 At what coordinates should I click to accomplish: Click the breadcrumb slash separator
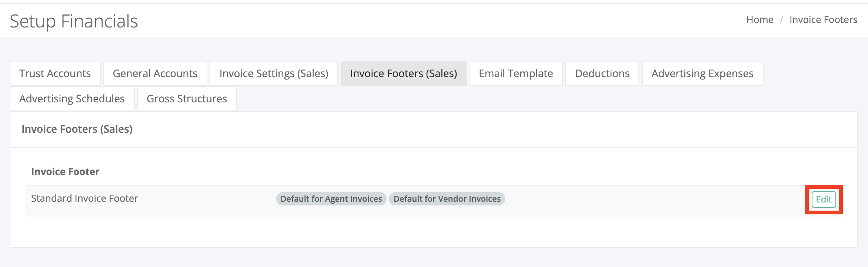(781, 20)
